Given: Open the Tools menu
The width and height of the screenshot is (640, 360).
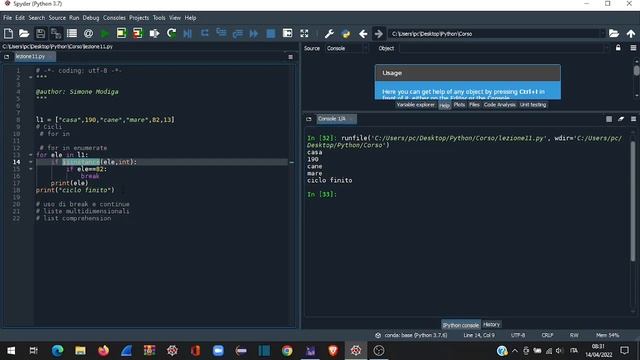Looking at the screenshot, I should tap(159, 18).
